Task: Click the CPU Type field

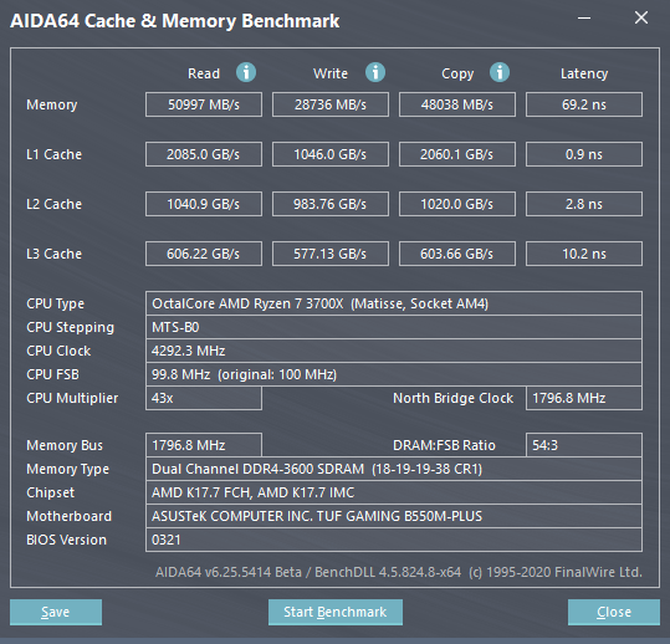Action: click(x=394, y=303)
